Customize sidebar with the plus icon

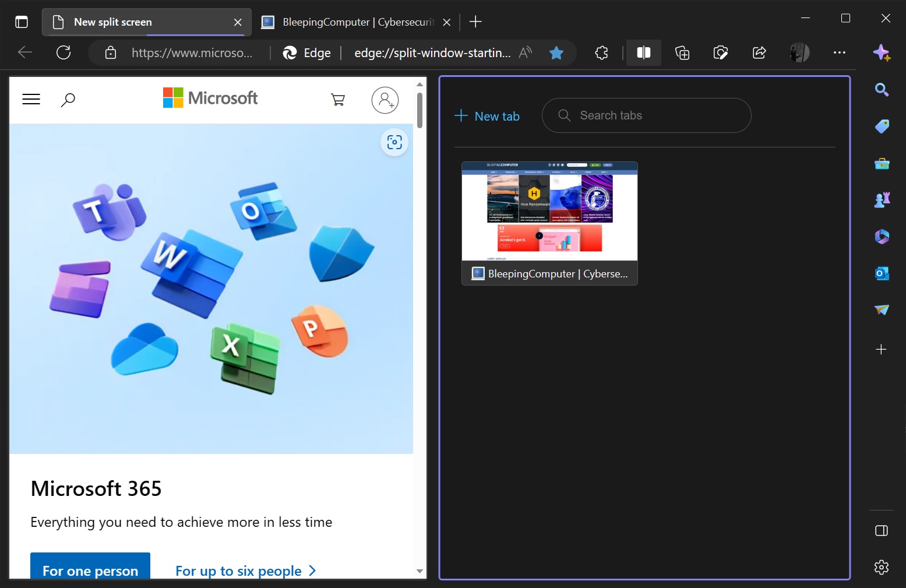coord(882,350)
